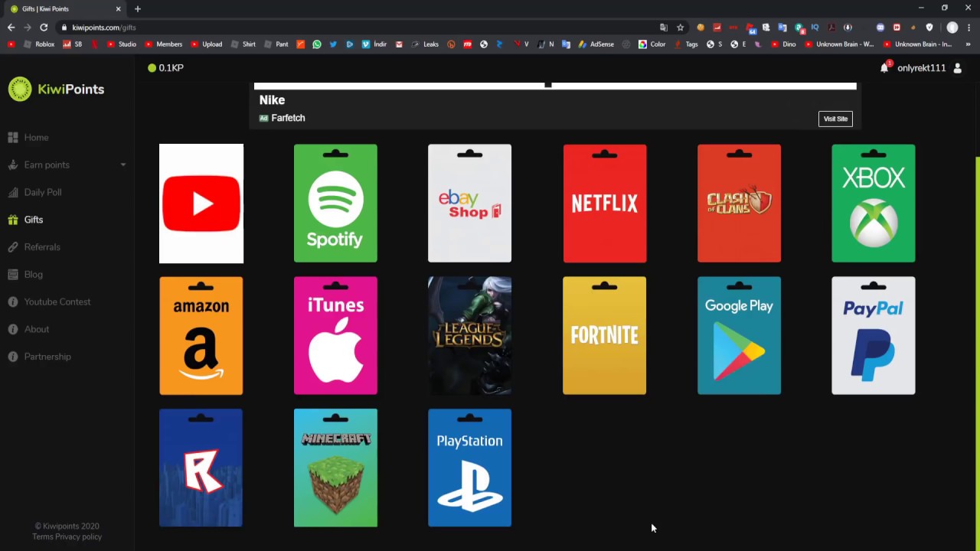The height and width of the screenshot is (551, 980).
Task: Open notifications bell icon
Action: click(884, 67)
